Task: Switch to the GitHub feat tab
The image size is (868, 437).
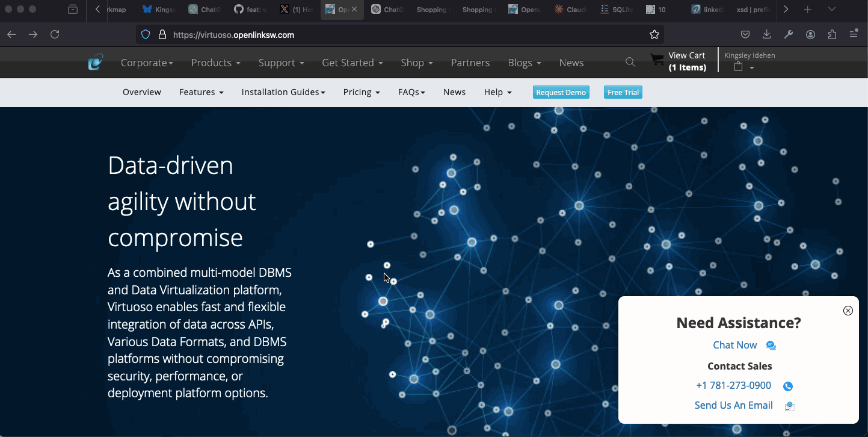Action: [x=251, y=10]
